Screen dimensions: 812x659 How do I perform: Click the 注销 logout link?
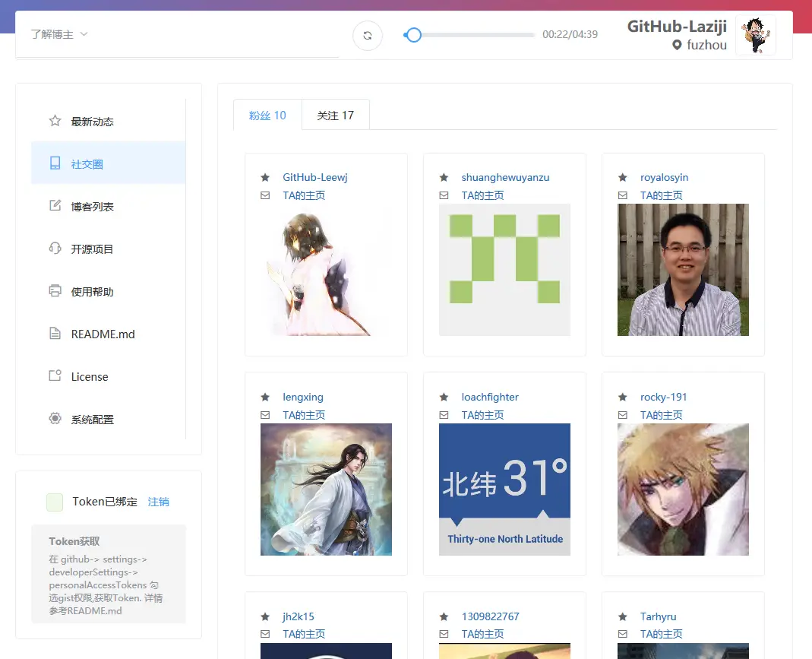[x=159, y=502]
